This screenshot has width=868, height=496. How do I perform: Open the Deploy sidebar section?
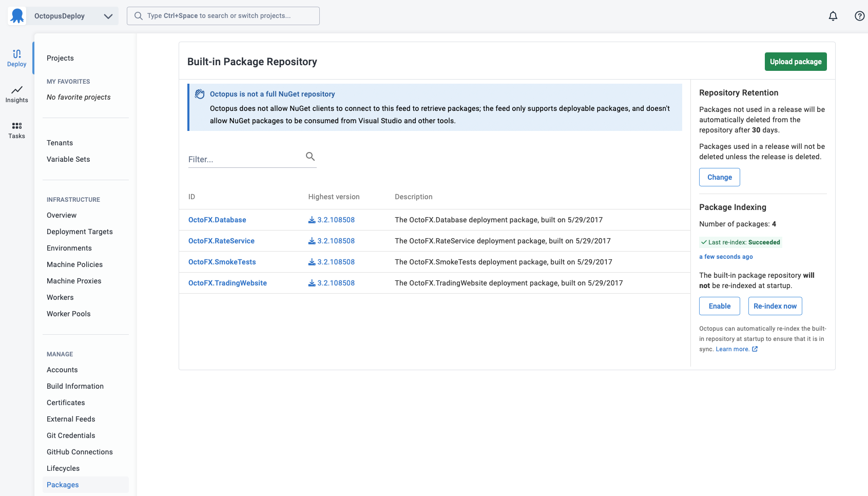17,58
